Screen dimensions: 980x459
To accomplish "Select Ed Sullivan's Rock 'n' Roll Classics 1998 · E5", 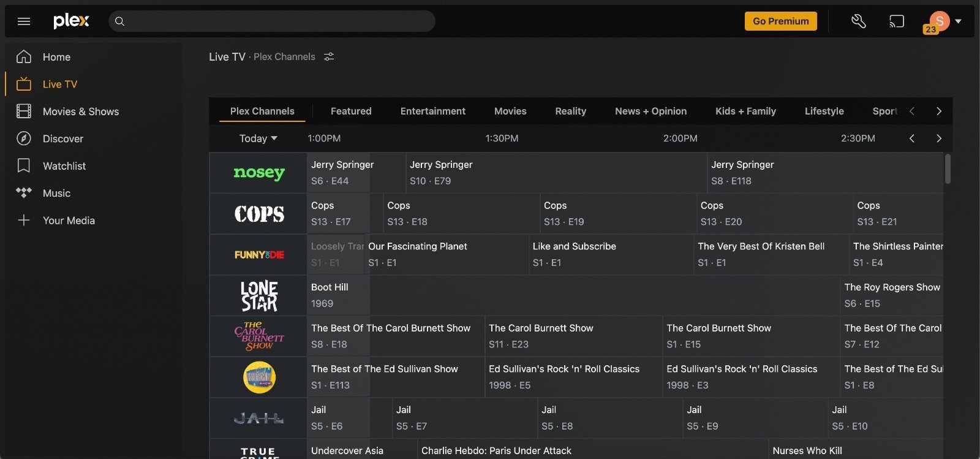I will (573, 377).
